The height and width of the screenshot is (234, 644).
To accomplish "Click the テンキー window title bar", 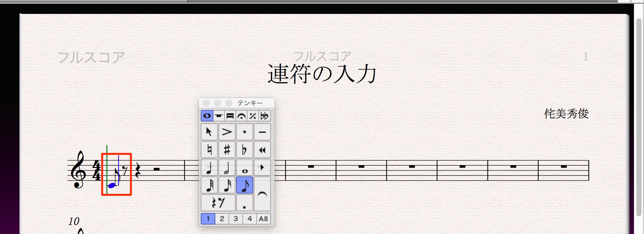I will click(237, 103).
